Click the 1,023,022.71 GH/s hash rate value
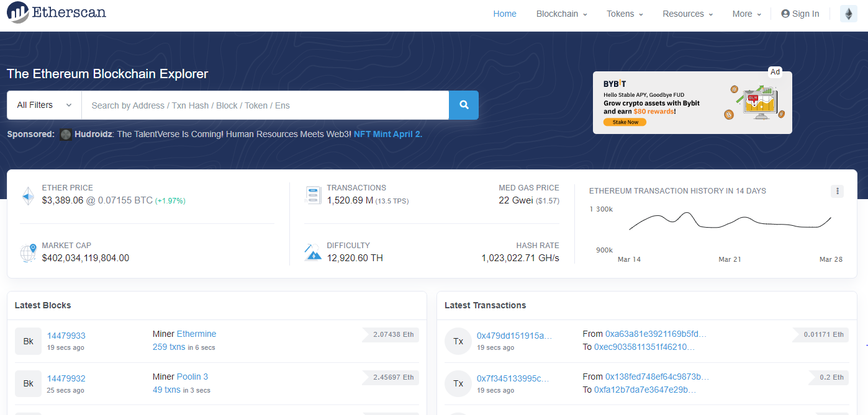This screenshot has height=415, width=868. (520, 258)
